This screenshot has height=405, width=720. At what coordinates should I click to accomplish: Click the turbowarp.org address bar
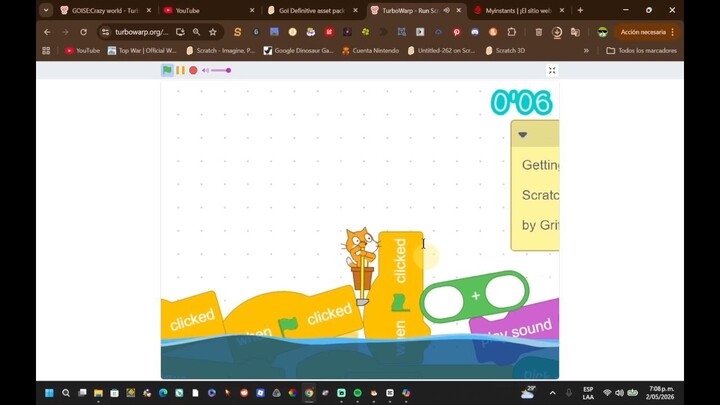(141, 32)
